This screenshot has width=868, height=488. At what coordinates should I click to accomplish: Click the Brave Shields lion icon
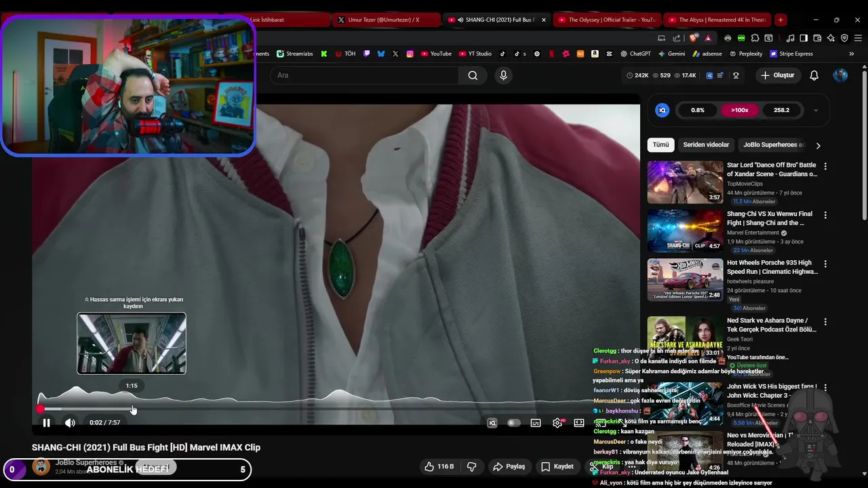tap(693, 38)
